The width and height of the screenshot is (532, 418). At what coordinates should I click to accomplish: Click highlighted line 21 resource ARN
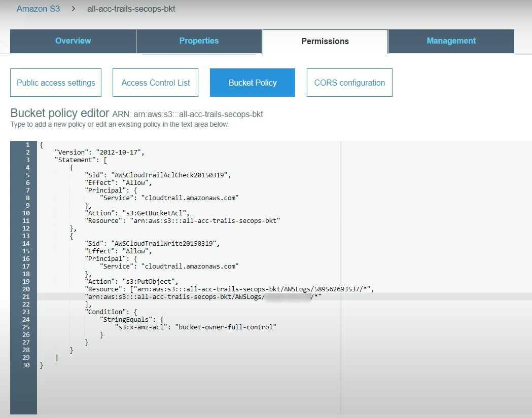(x=203, y=296)
